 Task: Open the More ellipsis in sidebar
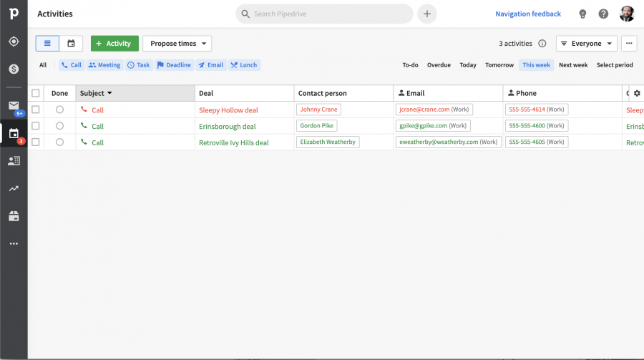click(x=14, y=244)
